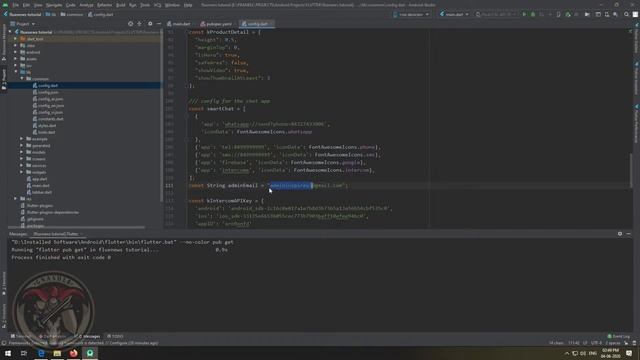The image size is (640, 360).
Task: Open the Project view selector dropdown
Action: [23, 24]
